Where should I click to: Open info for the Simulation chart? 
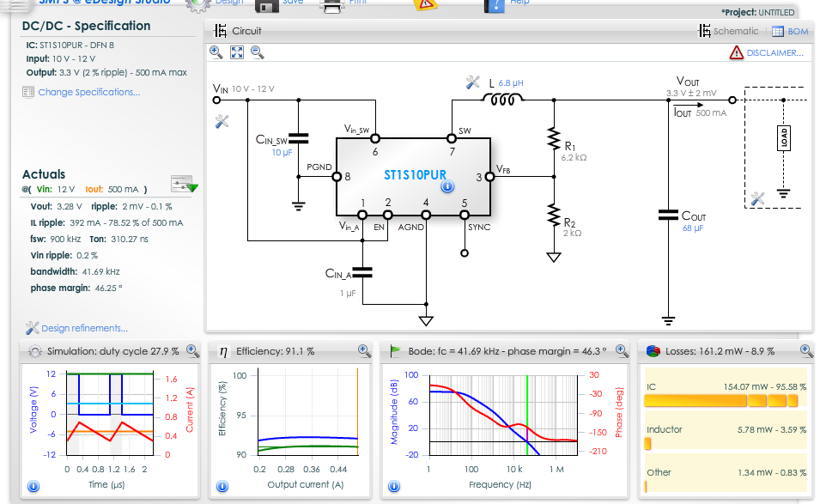pyautogui.click(x=33, y=487)
